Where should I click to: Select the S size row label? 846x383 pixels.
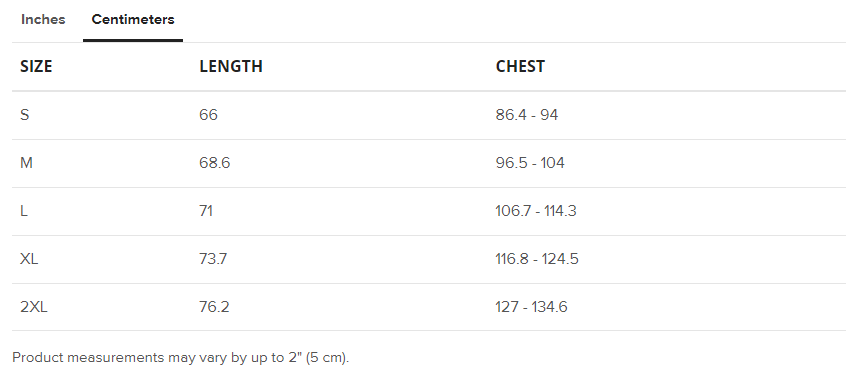coord(25,115)
